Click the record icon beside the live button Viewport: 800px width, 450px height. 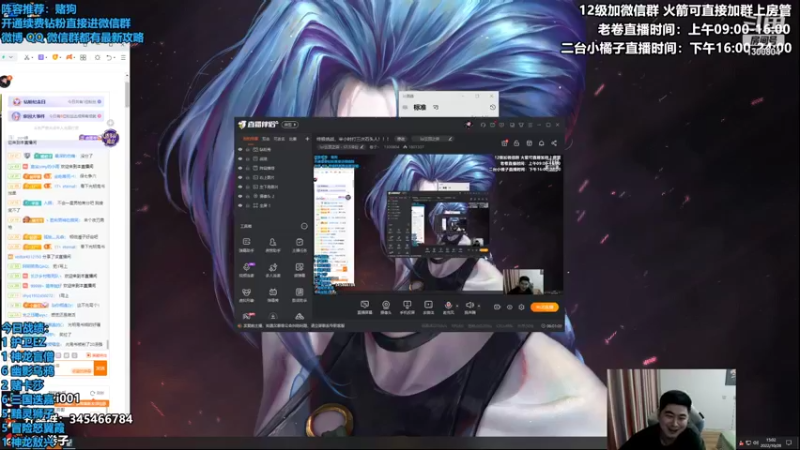point(497,307)
